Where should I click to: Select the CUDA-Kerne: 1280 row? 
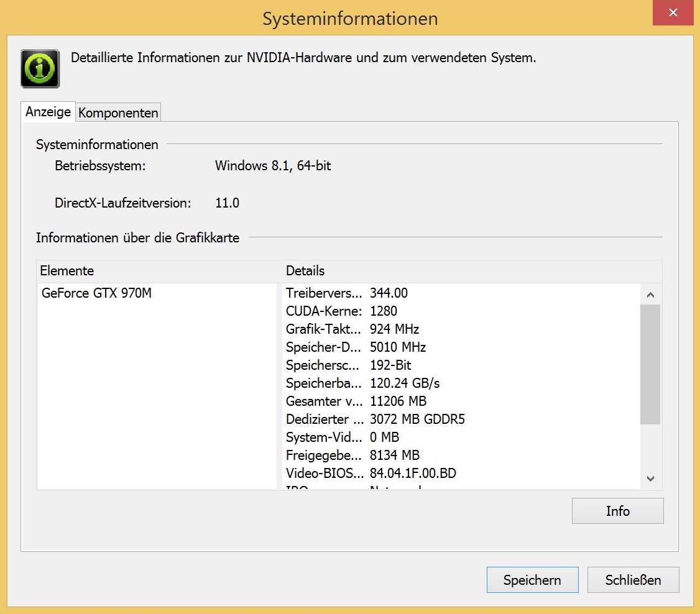click(462, 311)
